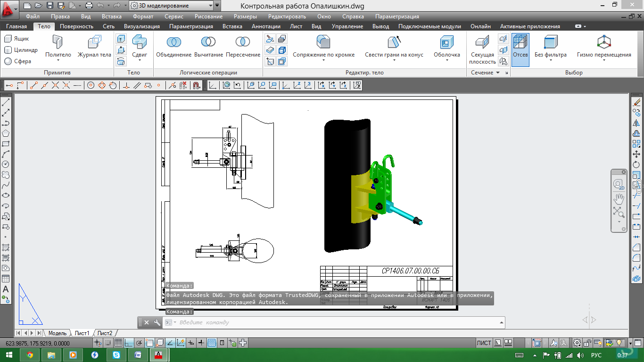Click the Print icon in quick access toolbar
The image size is (644, 362).
(x=88, y=6)
